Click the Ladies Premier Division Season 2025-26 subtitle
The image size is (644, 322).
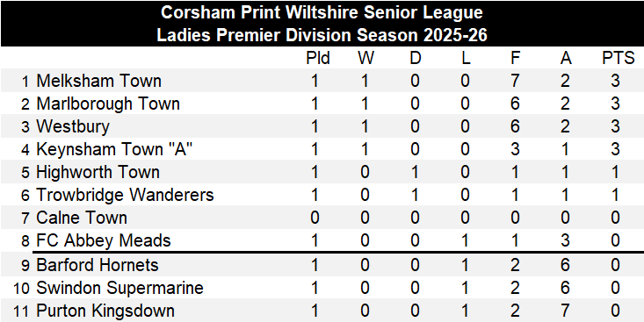(322, 36)
